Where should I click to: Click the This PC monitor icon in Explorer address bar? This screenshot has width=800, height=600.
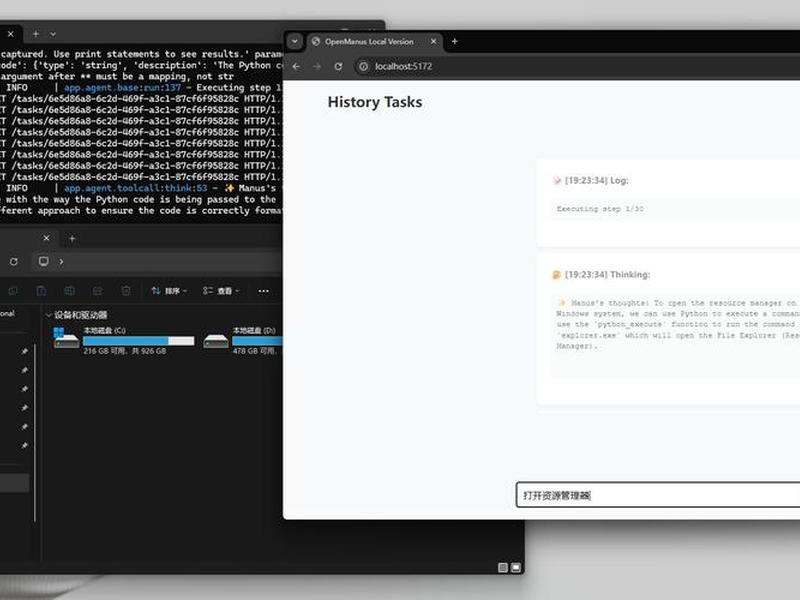44,261
